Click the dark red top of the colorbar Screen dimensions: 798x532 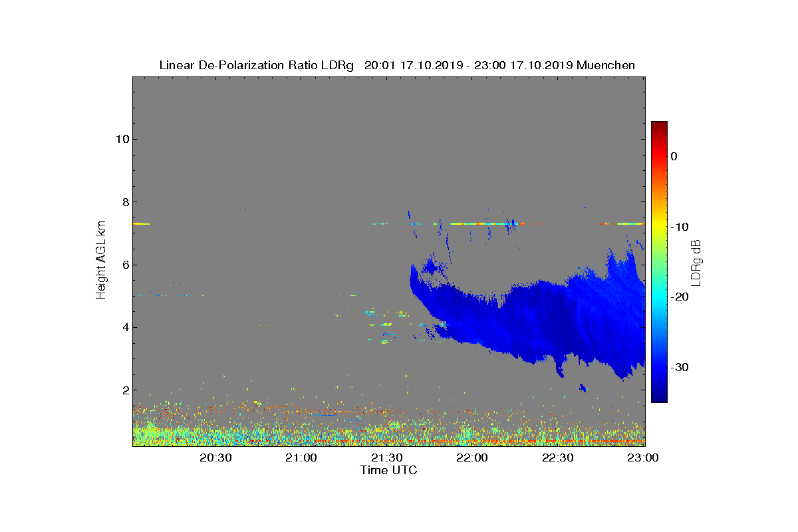click(x=659, y=125)
